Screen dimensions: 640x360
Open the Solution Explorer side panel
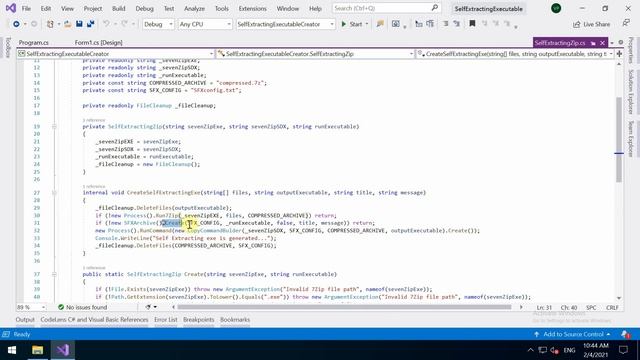(x=631, y=92)
